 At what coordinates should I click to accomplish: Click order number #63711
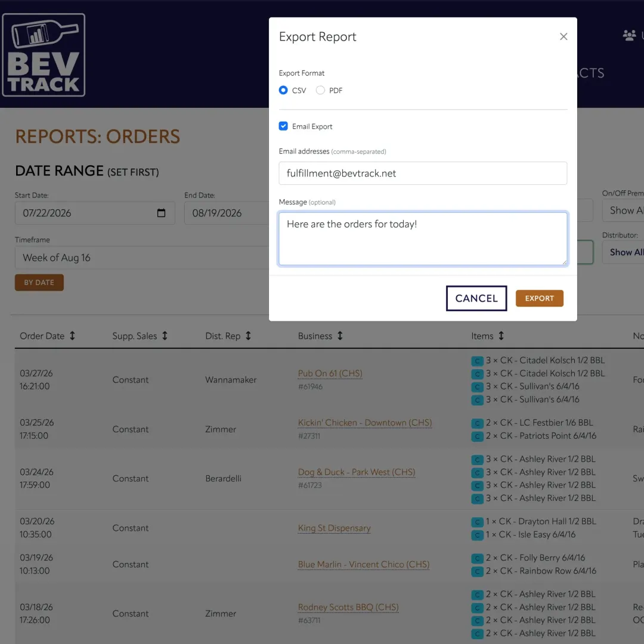click(309, 620)
